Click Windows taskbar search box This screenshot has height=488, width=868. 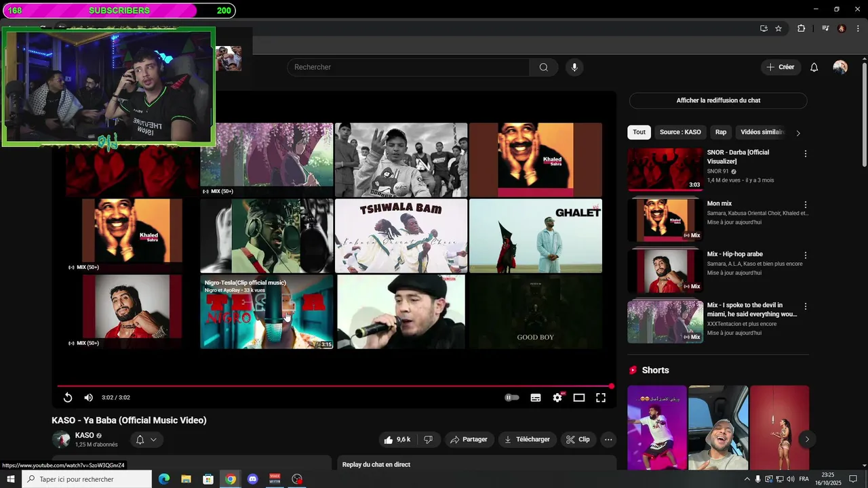(87, 479)
